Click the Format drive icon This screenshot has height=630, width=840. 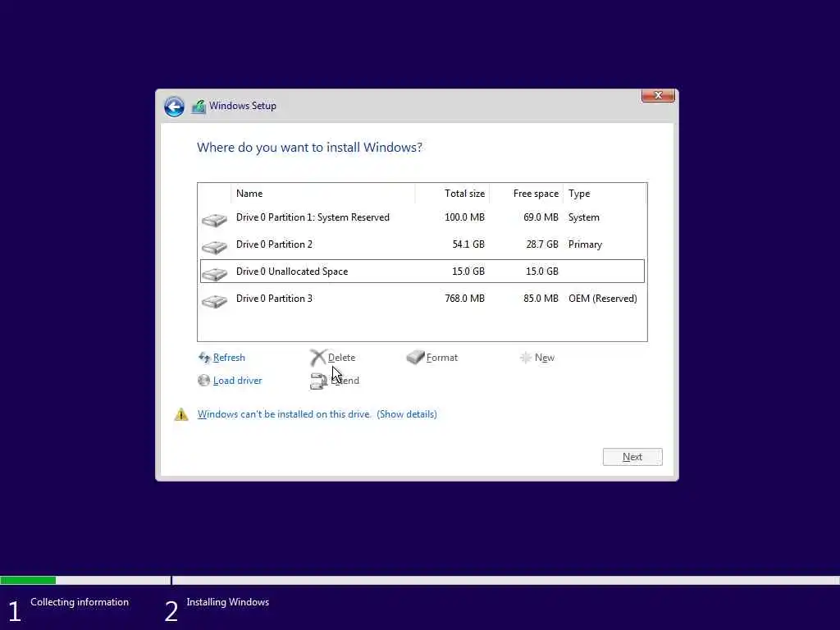pos(415,358)
